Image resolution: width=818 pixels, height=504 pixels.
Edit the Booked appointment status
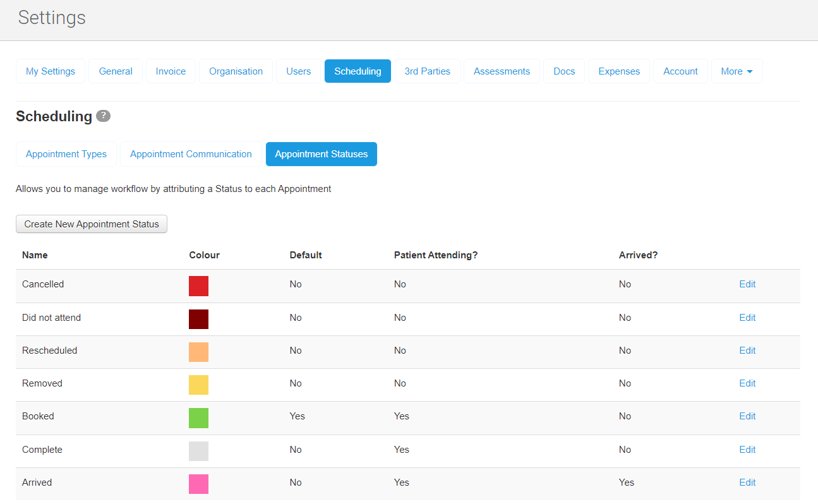pos(747,416)
